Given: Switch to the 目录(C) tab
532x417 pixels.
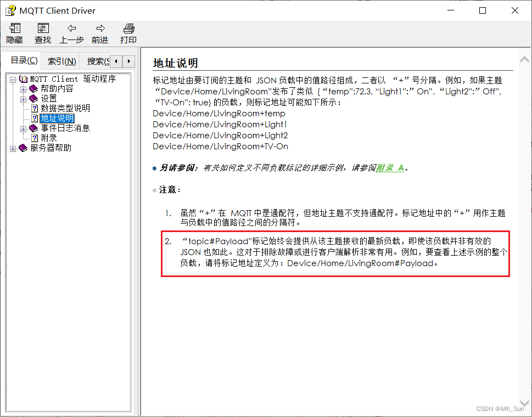Looking at the screenshot, I should click(24, 61).
